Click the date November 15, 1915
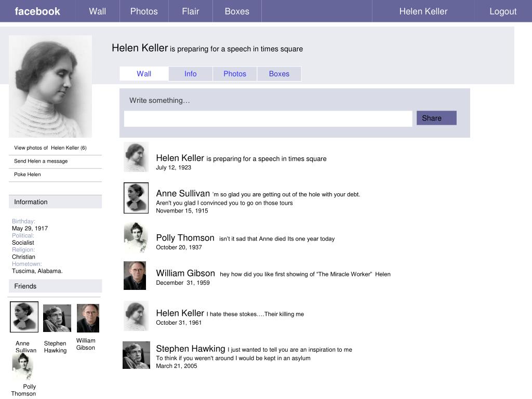532x399 pixels. (x=182, y=210)
